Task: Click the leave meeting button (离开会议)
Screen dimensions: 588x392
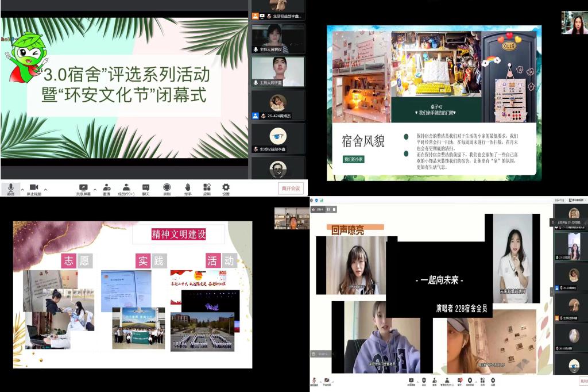Action: click(x=289, y=188)
